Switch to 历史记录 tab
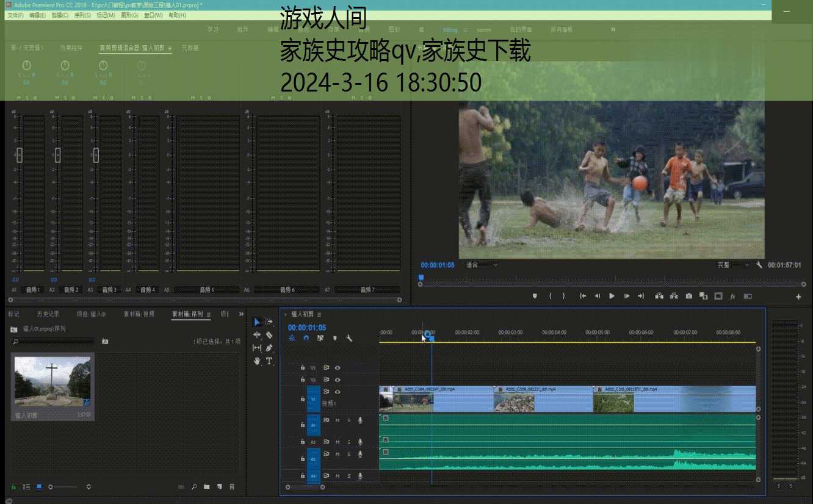Screen dimensions: 813x504 tap(48, 314)
